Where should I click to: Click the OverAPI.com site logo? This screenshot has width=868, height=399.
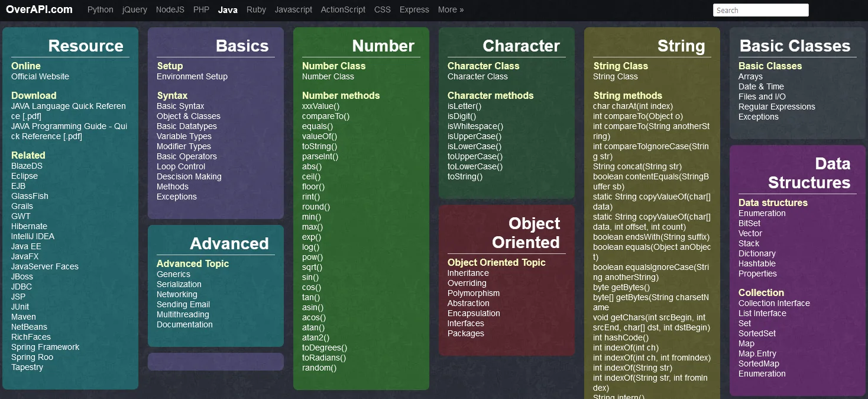(40, 9)
